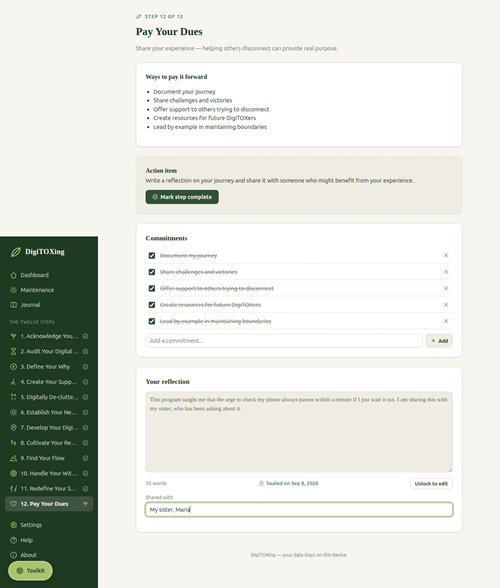Delete 'Lead by example' commitment with X

446,321
